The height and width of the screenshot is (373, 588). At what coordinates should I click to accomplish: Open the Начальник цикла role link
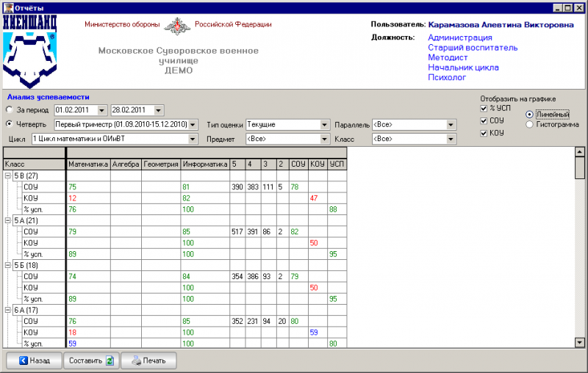coord(463,68)
